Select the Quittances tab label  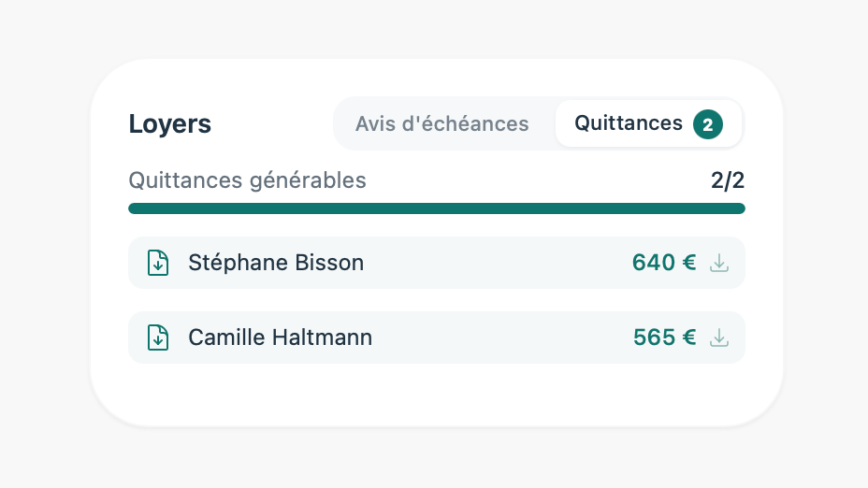629,123
